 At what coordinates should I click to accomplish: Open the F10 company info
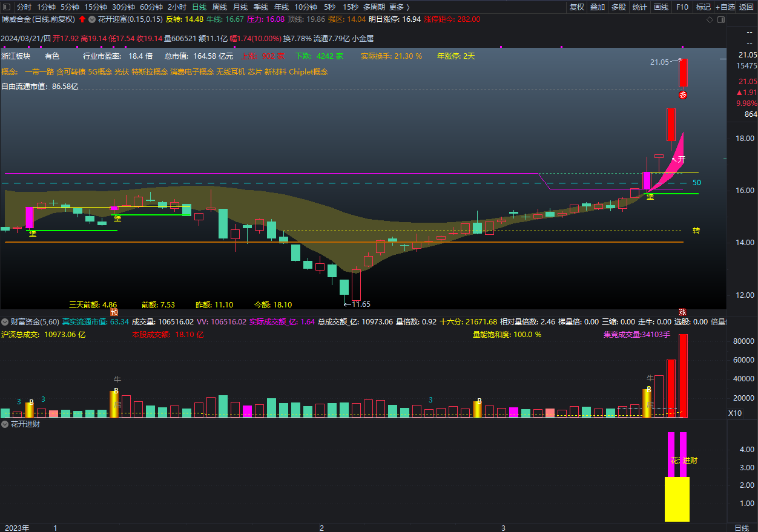(x=682, y=7)
